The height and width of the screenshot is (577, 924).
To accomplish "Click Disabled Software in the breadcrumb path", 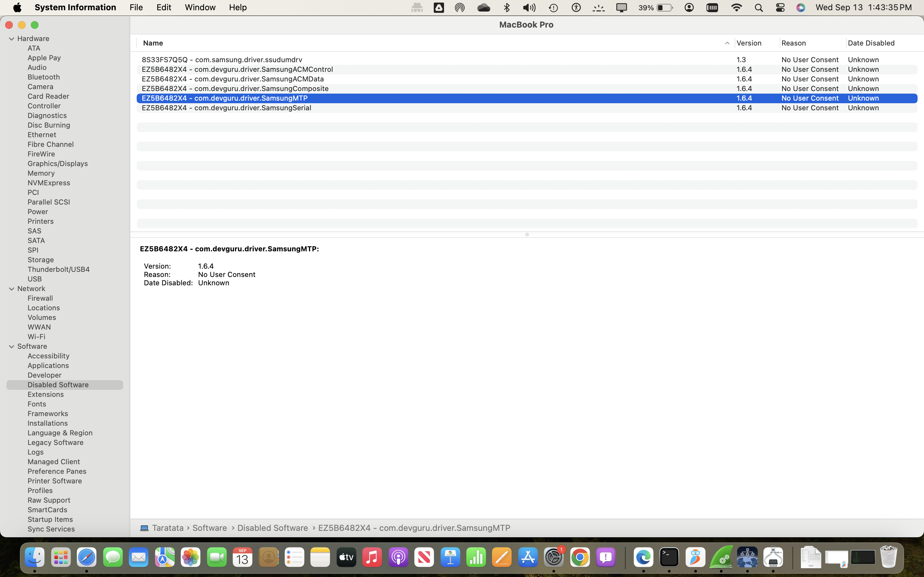I will coord(273,528).
